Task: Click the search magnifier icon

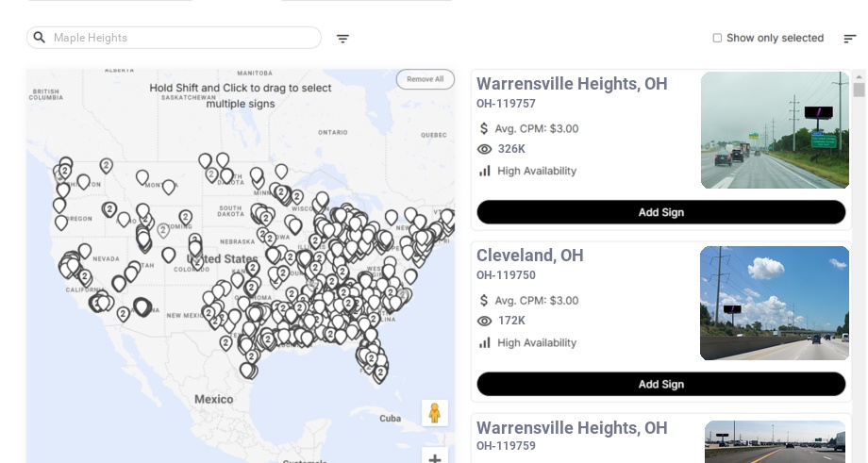Action: (40, 38)
